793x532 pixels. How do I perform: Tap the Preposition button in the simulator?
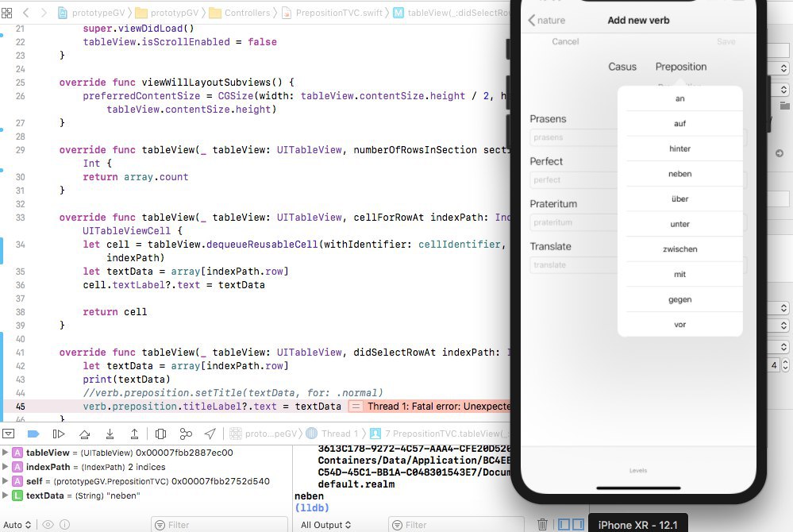point(681,67)
